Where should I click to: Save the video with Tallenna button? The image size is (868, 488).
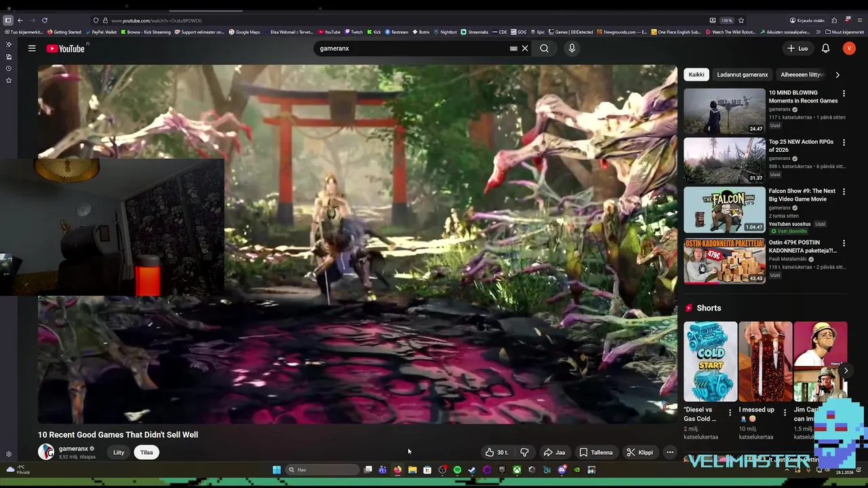pos(596,452)
